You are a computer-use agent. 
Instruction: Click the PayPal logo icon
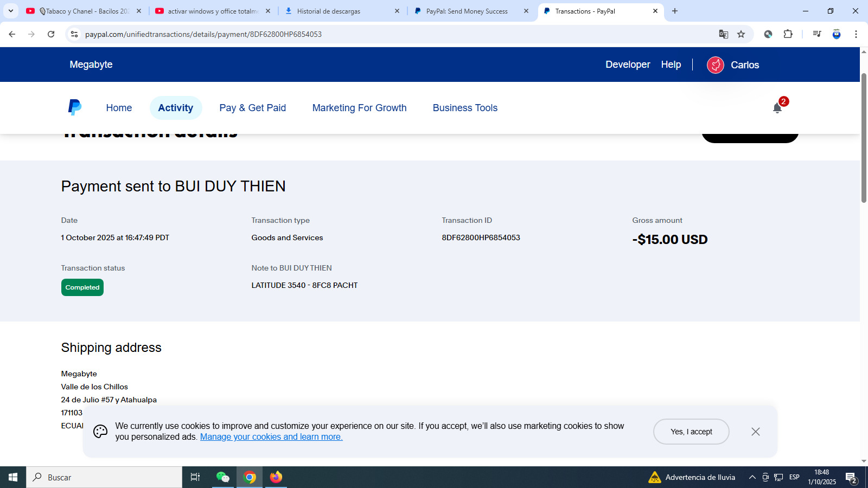75,107
